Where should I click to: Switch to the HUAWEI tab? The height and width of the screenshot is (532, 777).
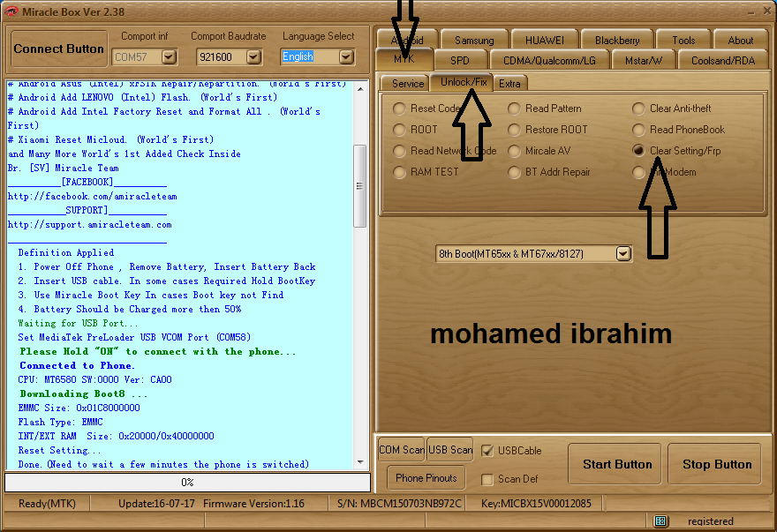pos(544,40)
